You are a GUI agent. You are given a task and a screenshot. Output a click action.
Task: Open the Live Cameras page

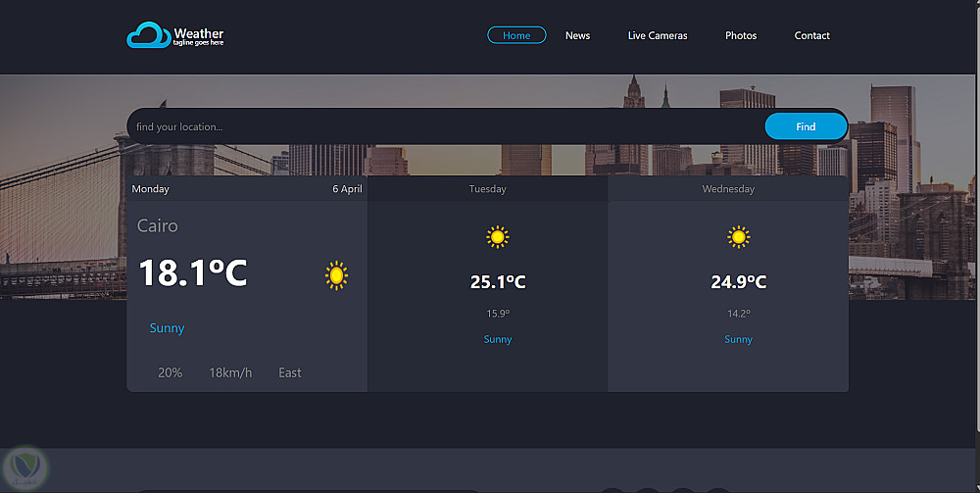click(658, 35)
